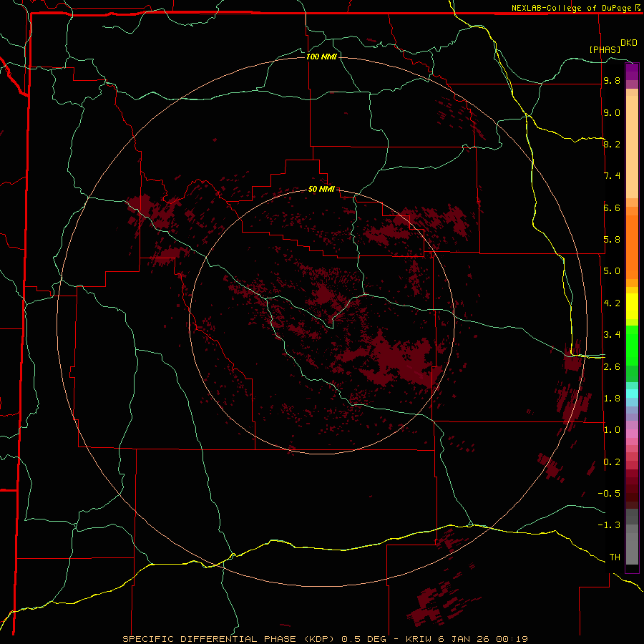Click the -0.5 scale label
Image resolution: width=644 pixels, height=644 pixels.
609,494
